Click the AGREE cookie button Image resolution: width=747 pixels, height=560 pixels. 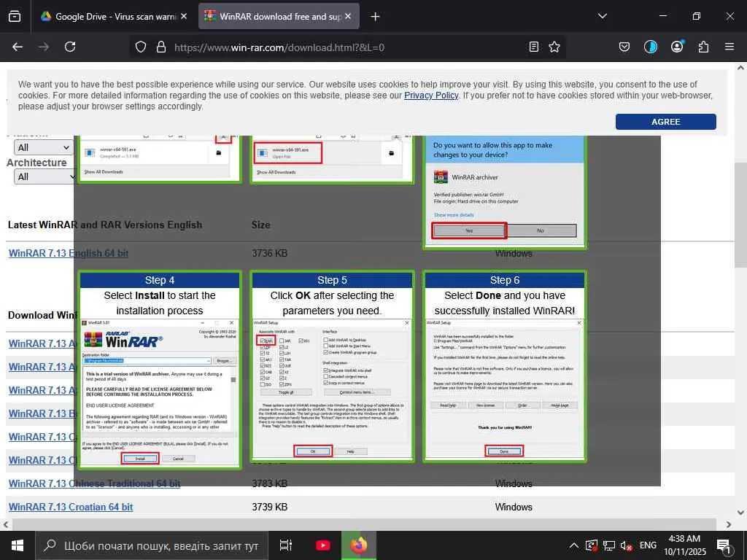tap(665, 122)
